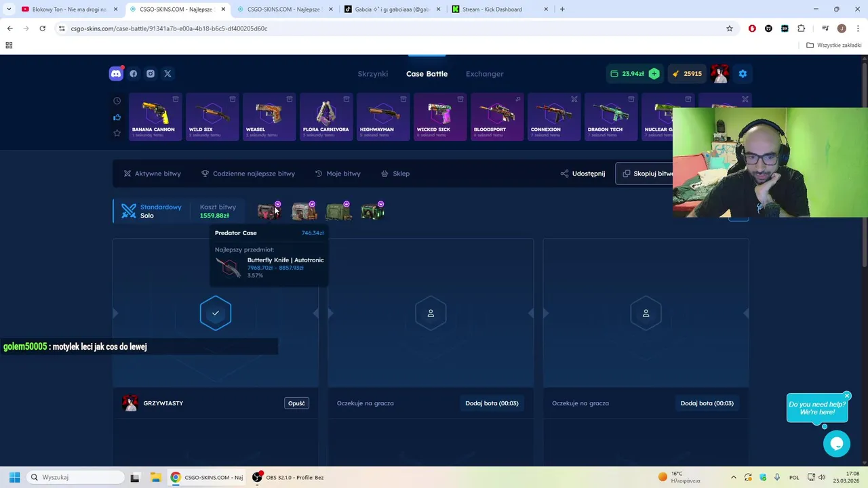Image resolution: width=868 pixels, height=488 pixels.
Task: Open Wild Six drop card
Action: [x=212, y=117]
